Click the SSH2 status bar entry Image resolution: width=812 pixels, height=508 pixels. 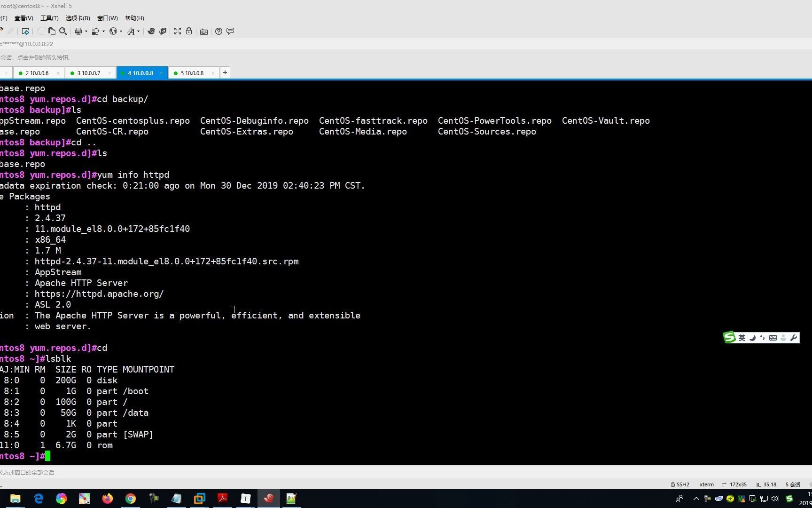[680, 484]
